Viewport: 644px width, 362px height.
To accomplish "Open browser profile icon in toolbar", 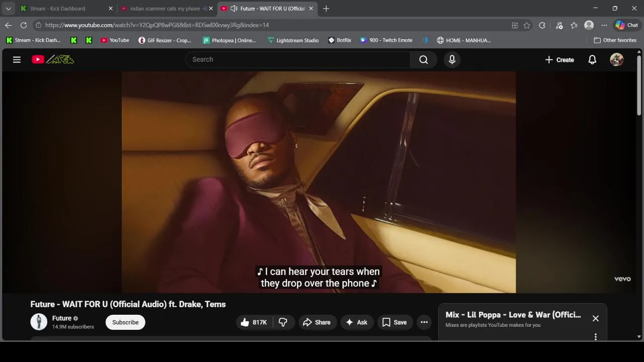I will [589, 25].
